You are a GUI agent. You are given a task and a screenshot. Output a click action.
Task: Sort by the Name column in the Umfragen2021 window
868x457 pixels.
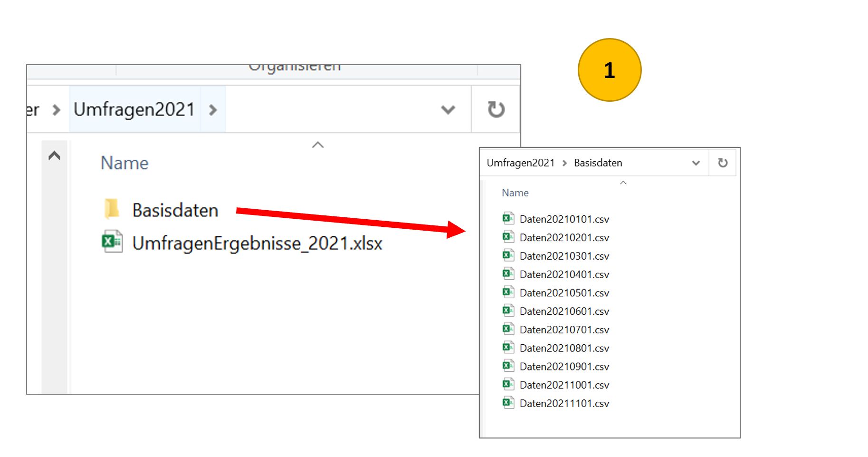[124, 163]
